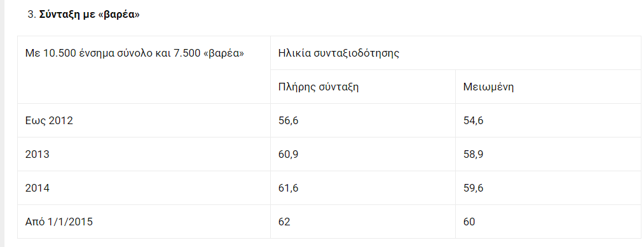Select the cell 'Με 10.500 ένσημα σύνολο και 7.500 «βαρέα»'

[x=144, y=70]
